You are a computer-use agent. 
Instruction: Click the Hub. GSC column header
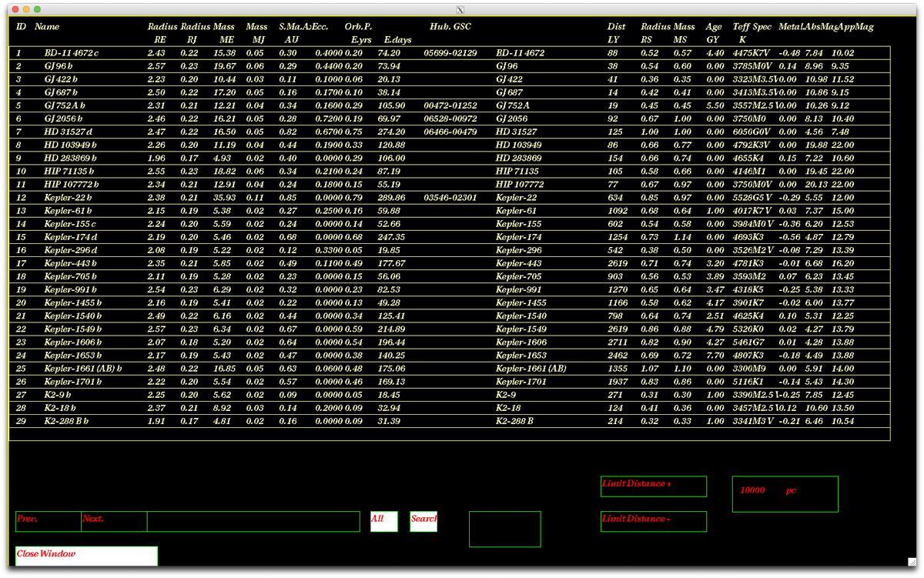point(450,27)
